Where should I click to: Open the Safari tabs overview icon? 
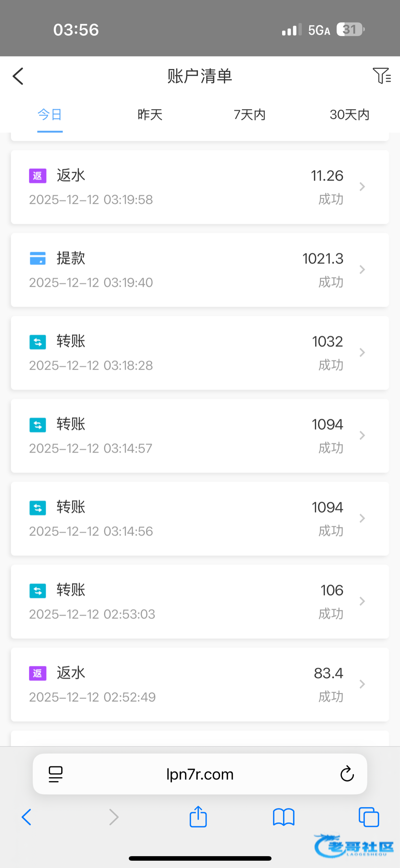tap(369, 817)
